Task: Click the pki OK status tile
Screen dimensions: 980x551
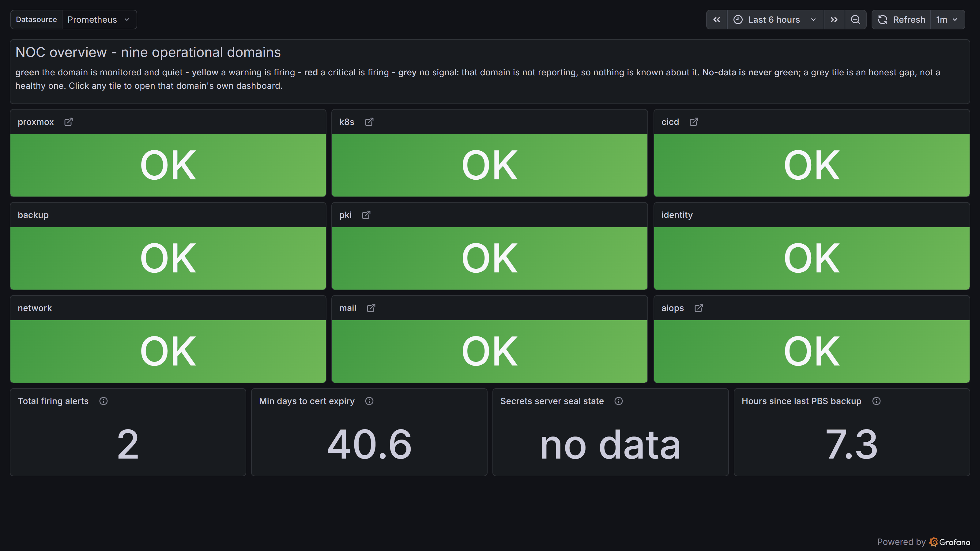Action: [490, 259]
